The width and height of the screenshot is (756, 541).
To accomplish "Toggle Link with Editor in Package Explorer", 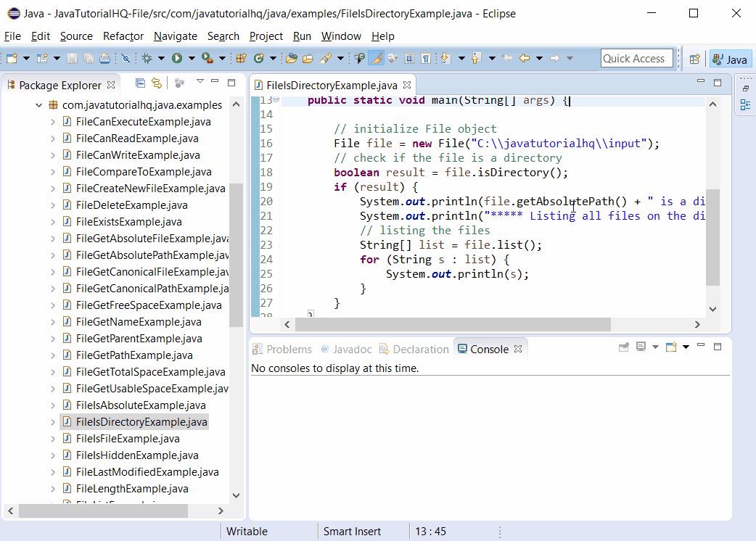I will click(157, 83).
